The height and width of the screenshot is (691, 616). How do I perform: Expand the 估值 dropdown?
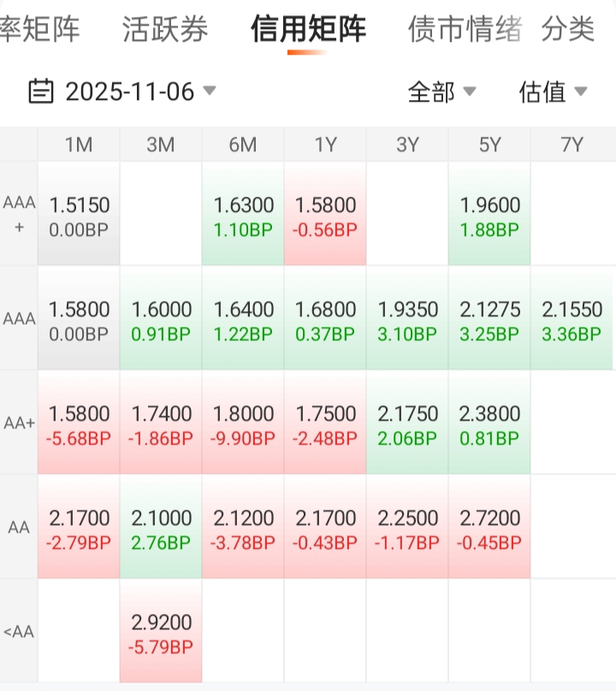pyautogui.click(x=553, y=92)
